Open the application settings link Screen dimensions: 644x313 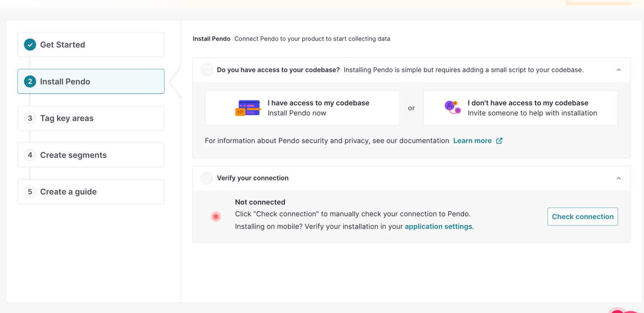click(438, 227)
